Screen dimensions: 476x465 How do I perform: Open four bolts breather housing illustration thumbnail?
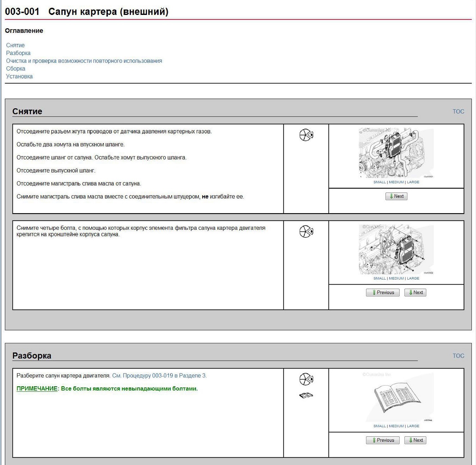pos(396,249)
